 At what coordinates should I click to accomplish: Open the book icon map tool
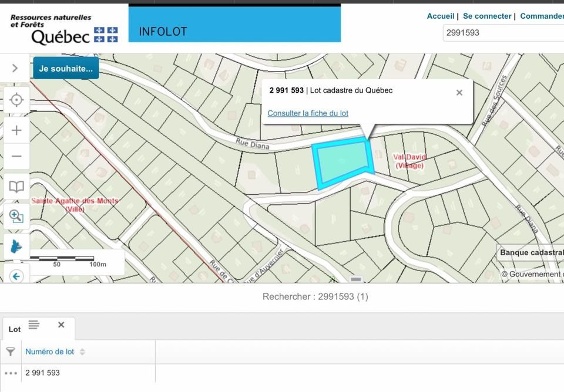[16, 187]
